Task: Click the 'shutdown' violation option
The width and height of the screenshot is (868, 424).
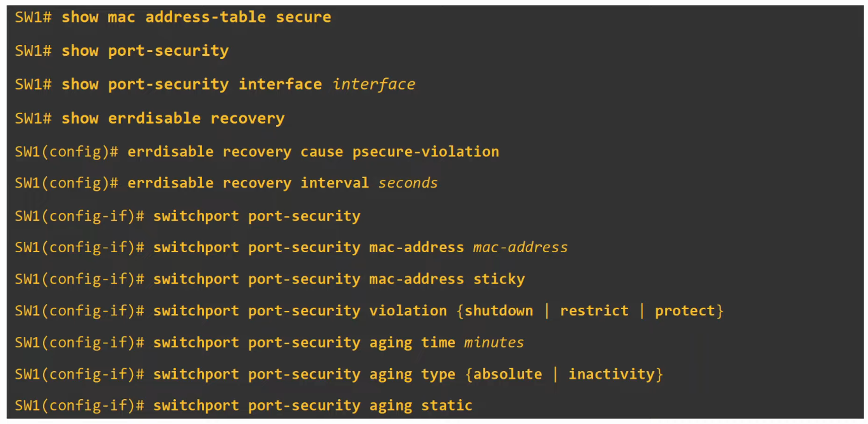Action: coord(499,311)
